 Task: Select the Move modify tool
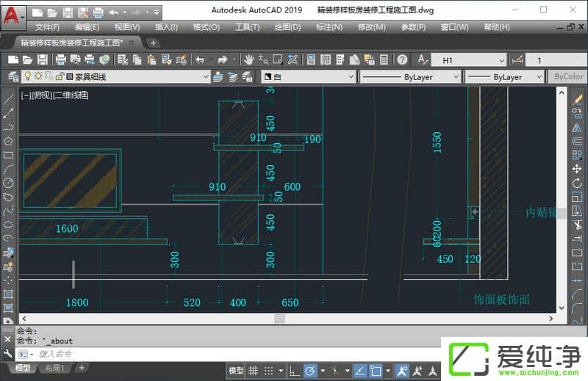click(577, 169)
